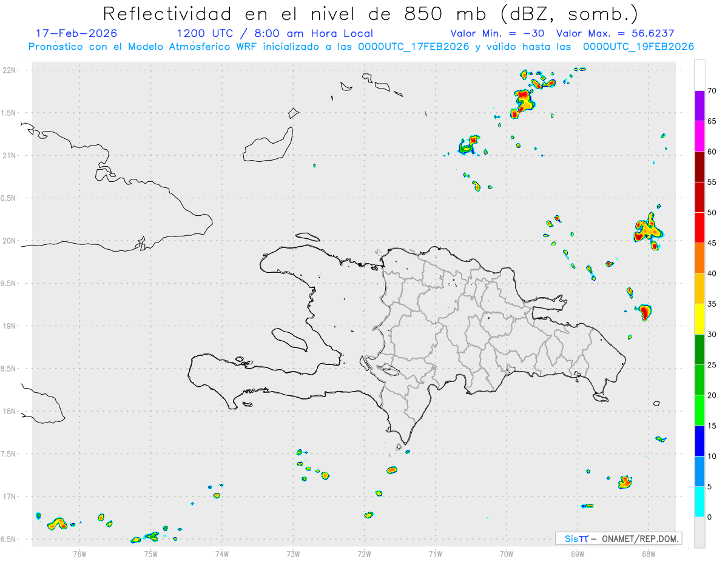Click the colorbar value "55"
This screenshot has height=562, width=728.
tap(712, 182)
